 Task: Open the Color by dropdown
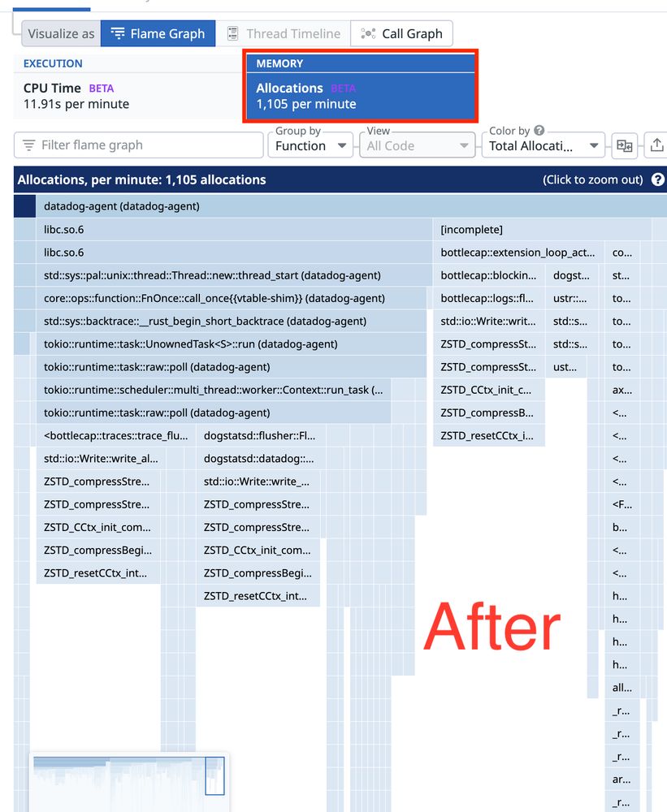(x=544, y=145)
